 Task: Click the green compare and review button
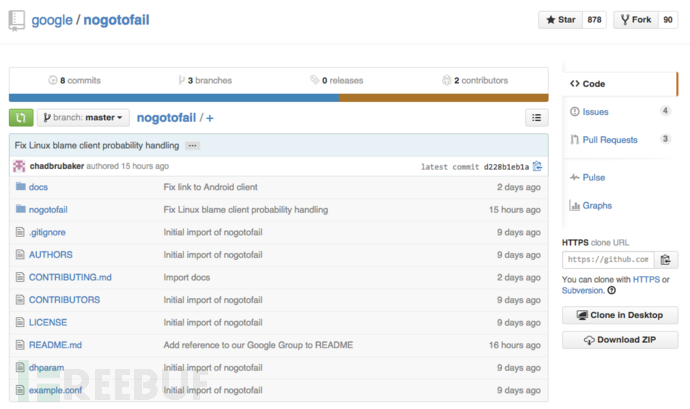pos(21,118)
